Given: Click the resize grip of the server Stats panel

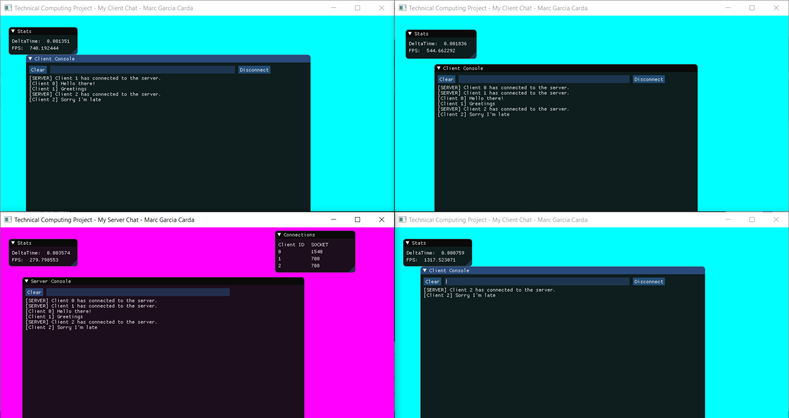Looking at the screenshot, I should [x=74, y=263].
